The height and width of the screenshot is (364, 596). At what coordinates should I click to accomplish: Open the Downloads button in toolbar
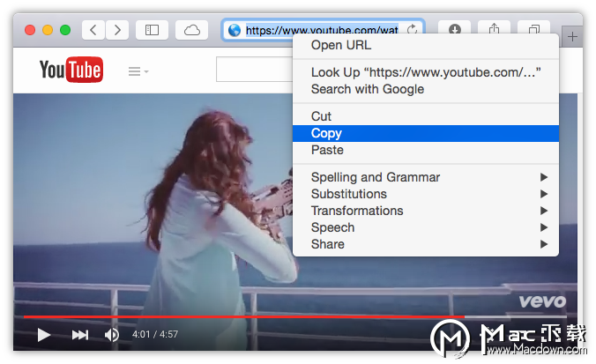455,29
